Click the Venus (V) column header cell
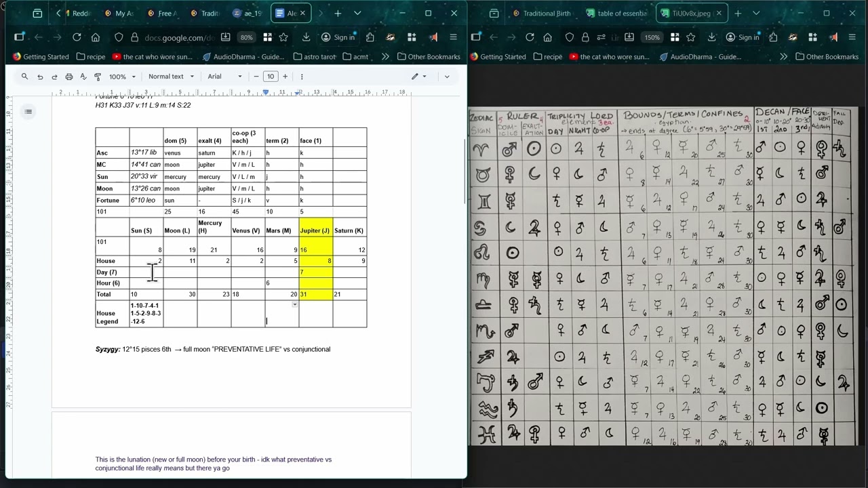The height and width of the screenshot is (488, 868). (248, 226)
